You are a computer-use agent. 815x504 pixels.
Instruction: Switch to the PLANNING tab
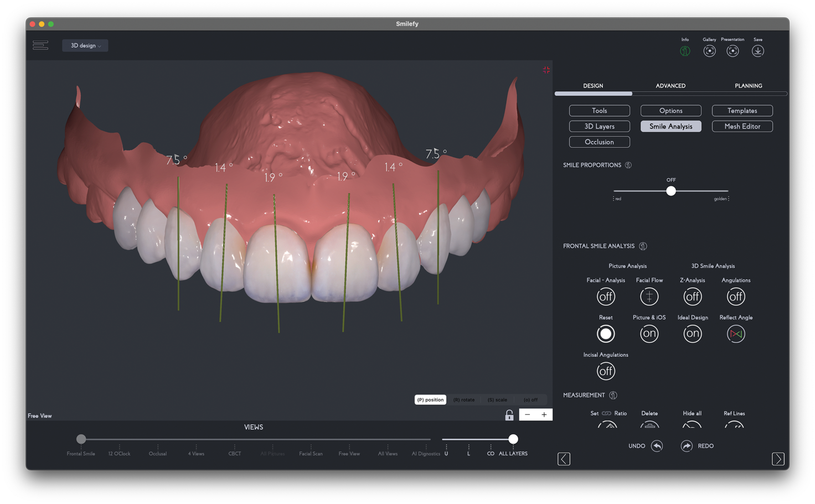tap(748, 86)
